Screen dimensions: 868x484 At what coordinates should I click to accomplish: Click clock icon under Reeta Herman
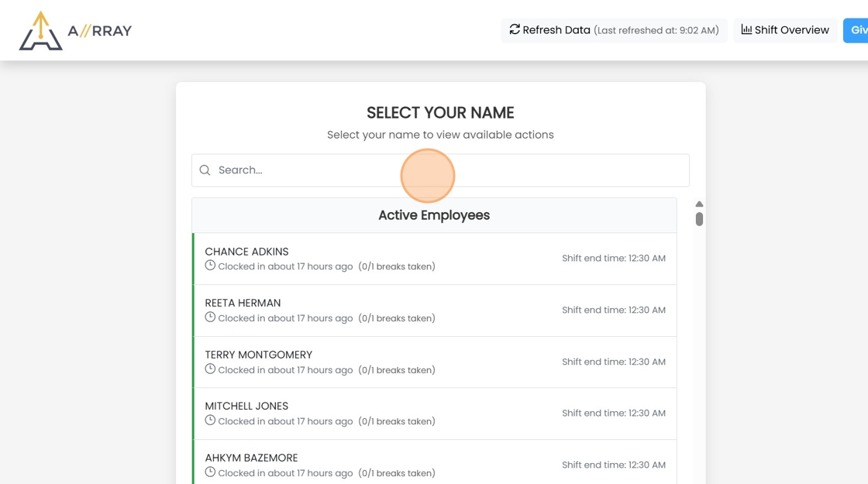pyautogui.click(x=210, y=317)
